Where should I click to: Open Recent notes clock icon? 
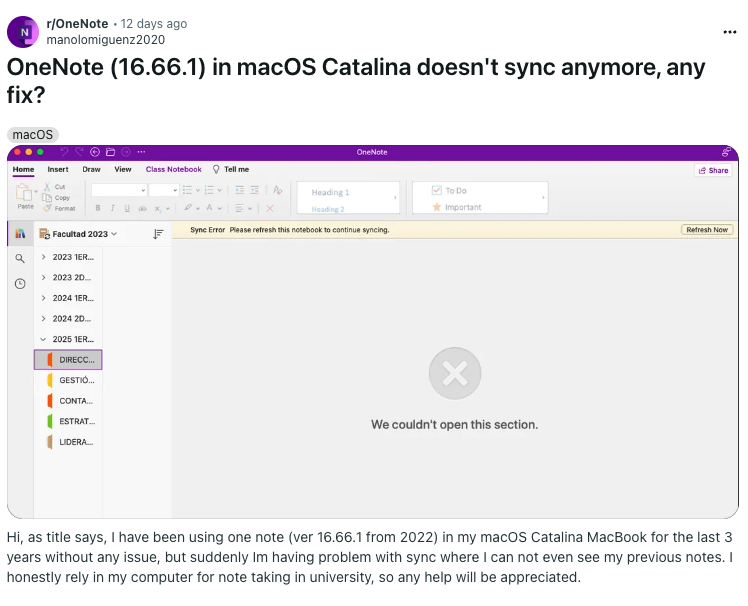point(20,284)
